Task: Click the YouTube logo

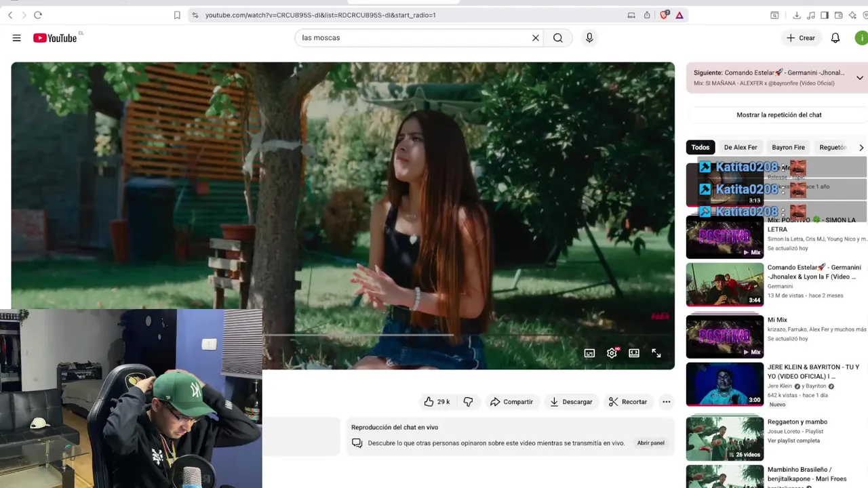Action: [55, 38]
